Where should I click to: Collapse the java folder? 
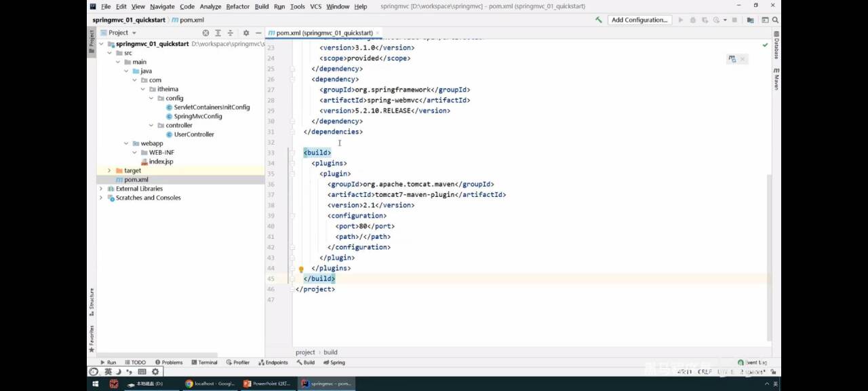click(126, 71)
